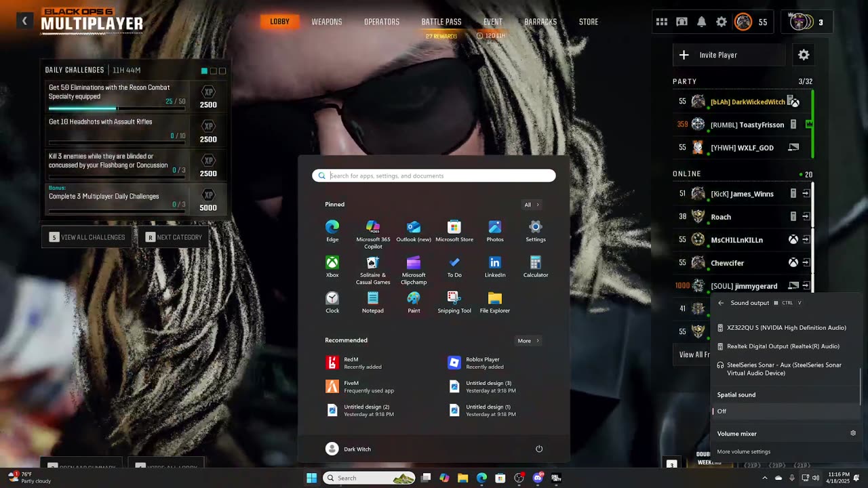This screenshot has width=868, height=488.
Task: Open volume mixer settings gear icon
Action: click(x=853, y=433)
